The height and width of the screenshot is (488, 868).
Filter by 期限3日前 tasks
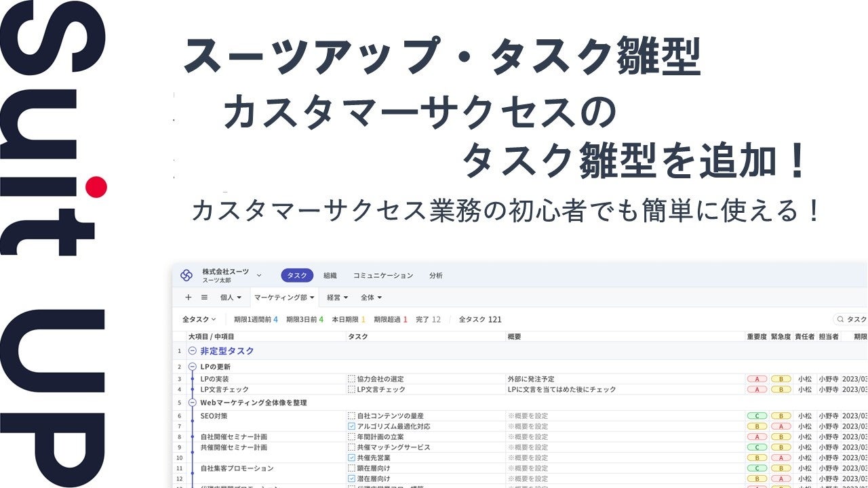tap(304, 319)
